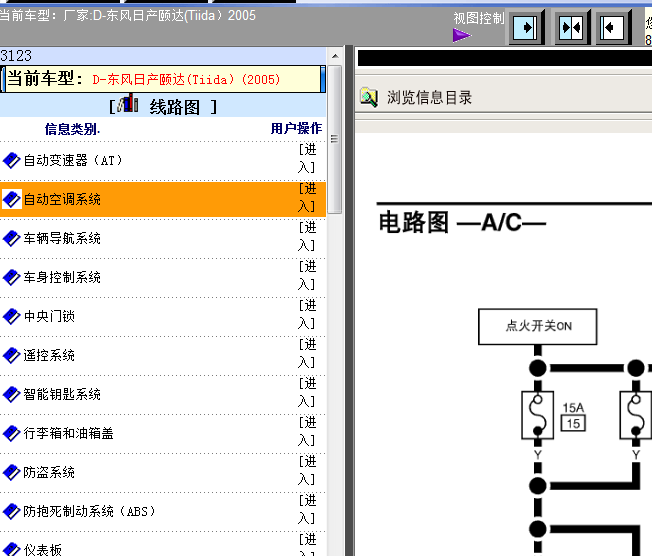This screenshot has width=652, height=556.
Task: Click the blue book icon for 自动变速器（AT）
Action: coord(12,161)
